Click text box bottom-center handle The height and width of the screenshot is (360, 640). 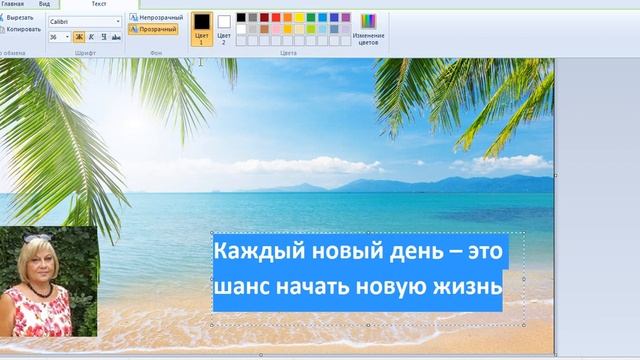click(x=368, y=325)
